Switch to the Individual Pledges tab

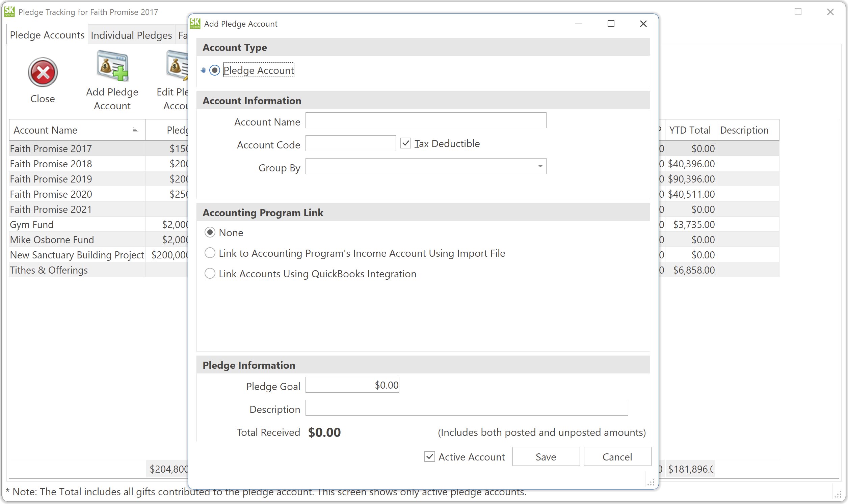point(131,35)
